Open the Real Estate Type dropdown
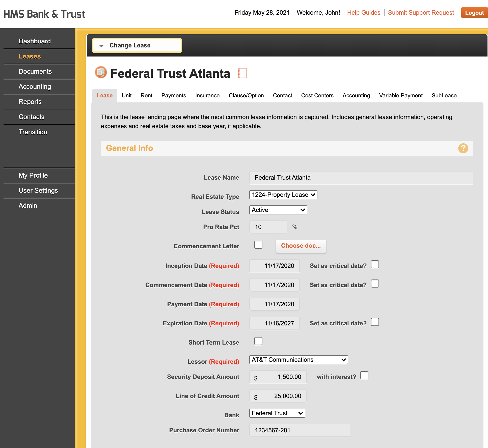 [283, 194]
